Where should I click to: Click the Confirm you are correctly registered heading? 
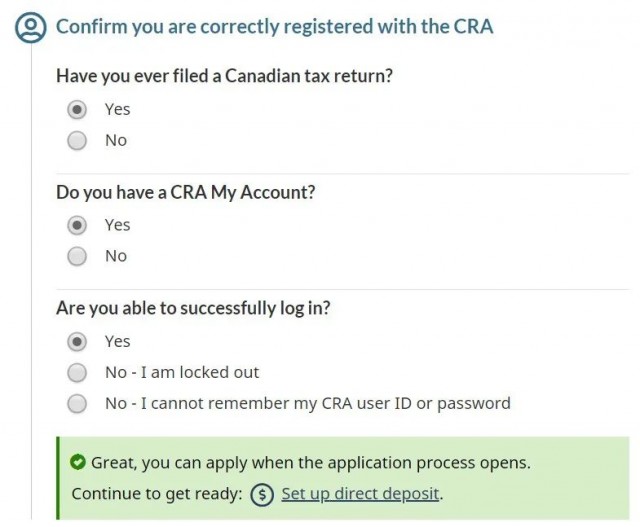[274, 27]
